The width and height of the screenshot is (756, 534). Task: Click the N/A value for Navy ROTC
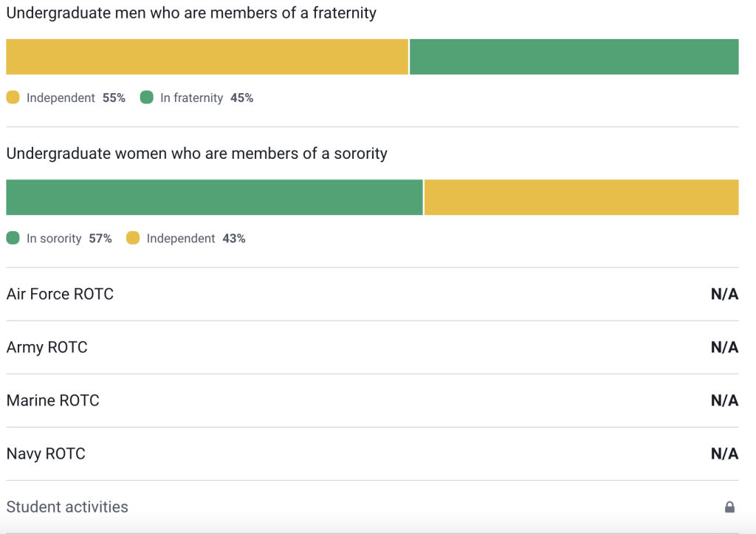724,453
